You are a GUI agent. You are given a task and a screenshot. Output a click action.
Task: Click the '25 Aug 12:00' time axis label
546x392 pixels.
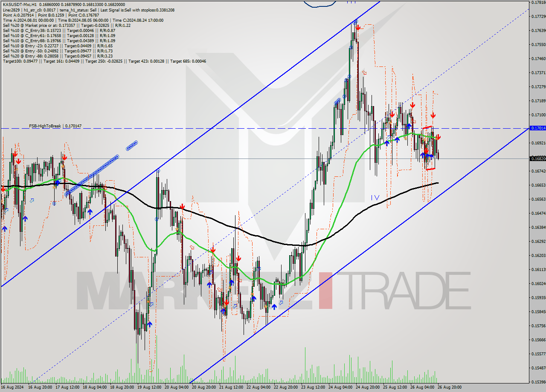click(395, 387)
